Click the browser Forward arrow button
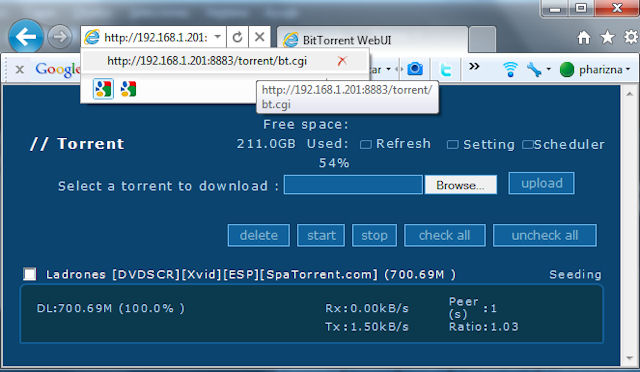 [x=60, y=37]
